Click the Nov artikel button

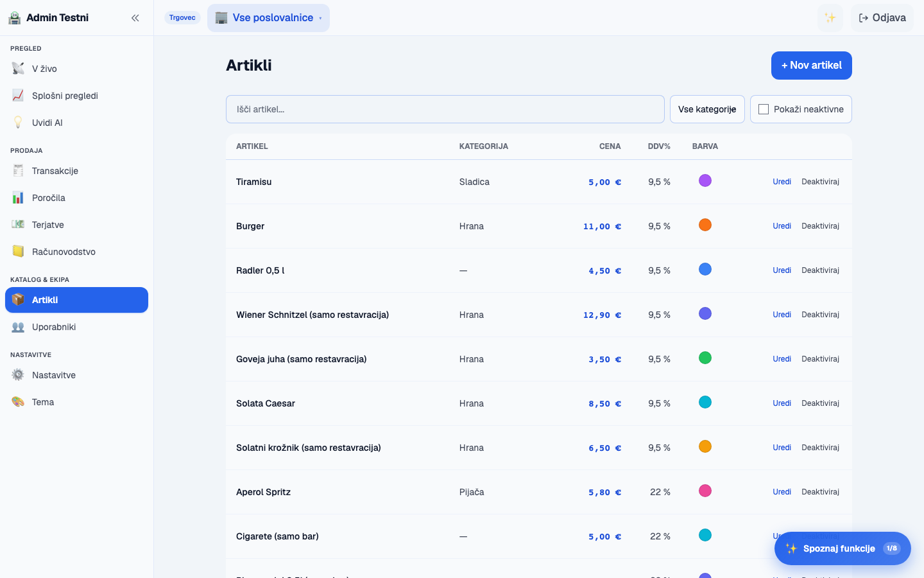812,66
